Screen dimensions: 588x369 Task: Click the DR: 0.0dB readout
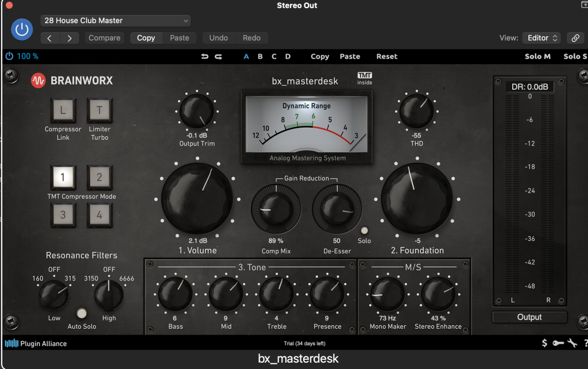tap(530, 87)
